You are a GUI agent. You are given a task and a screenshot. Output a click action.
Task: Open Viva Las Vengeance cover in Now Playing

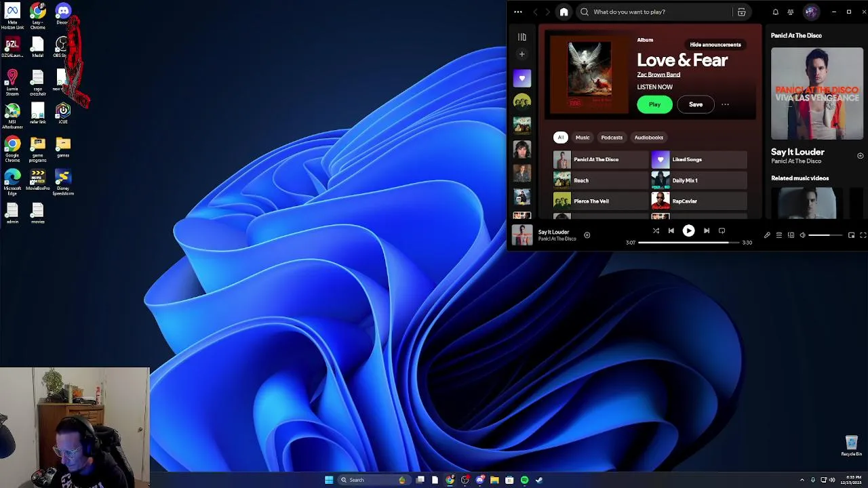817,94
